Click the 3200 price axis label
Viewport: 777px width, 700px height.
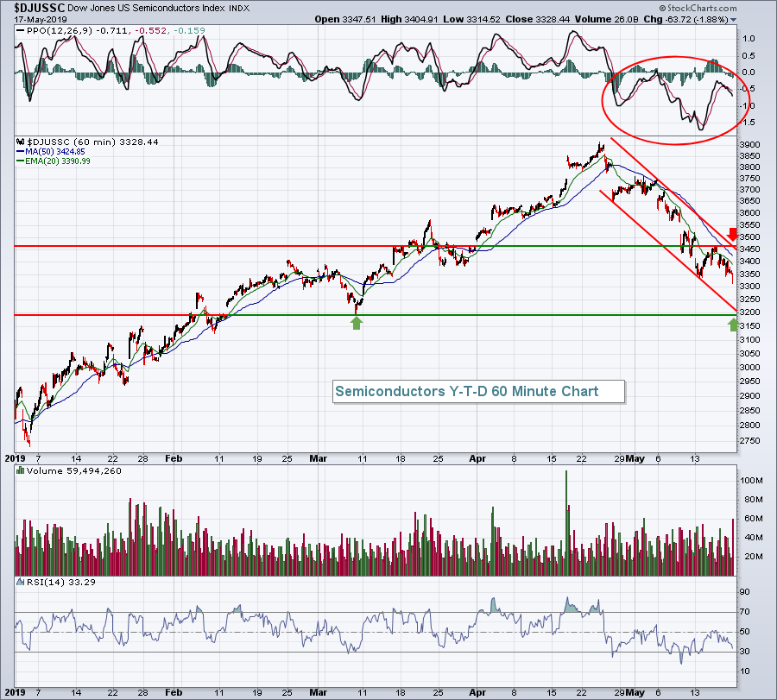749,312
